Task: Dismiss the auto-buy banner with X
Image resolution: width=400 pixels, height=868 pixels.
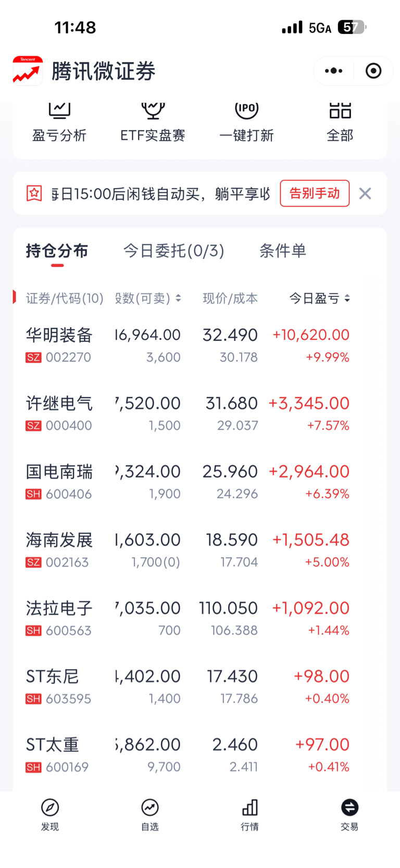Action: point(365,193)
